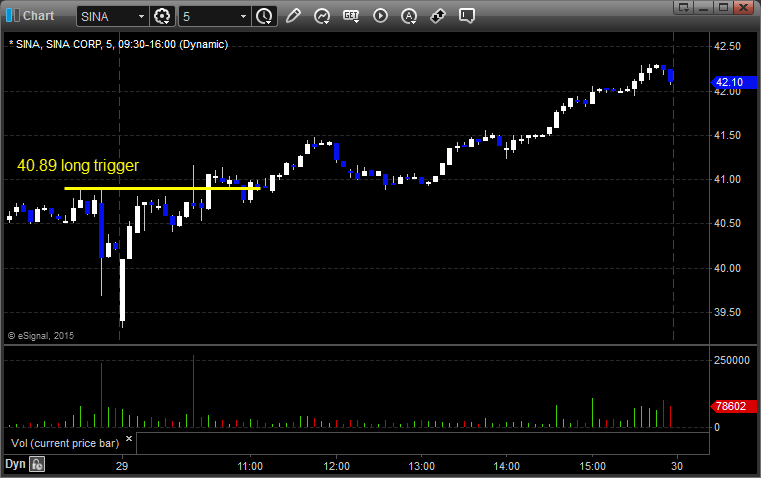Viewport: 761px width, 478px height.
Task: Open the symbol settings gear menu
Action: tap(162, 16)
